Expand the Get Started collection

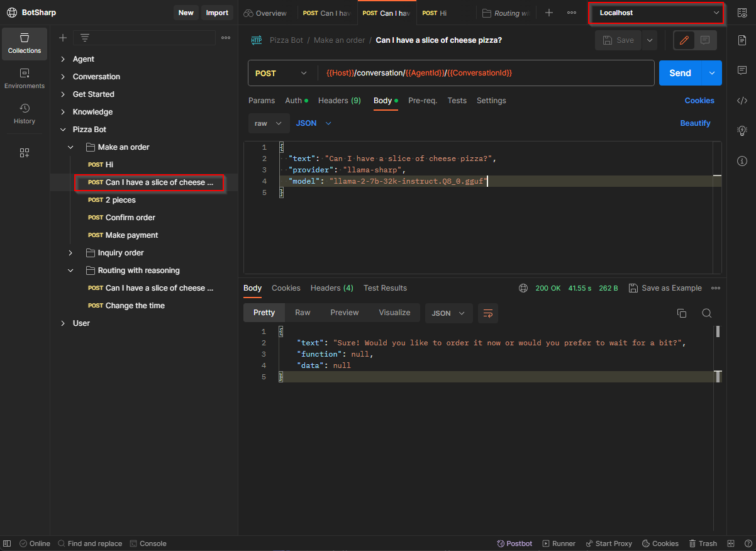tap(63, 94)
